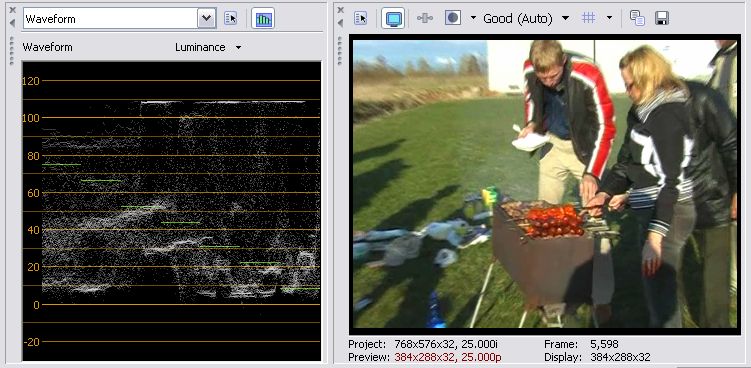Close the Video Scopes panel
The width and height of the screenshot is (751, 368).
coord(12,10)
